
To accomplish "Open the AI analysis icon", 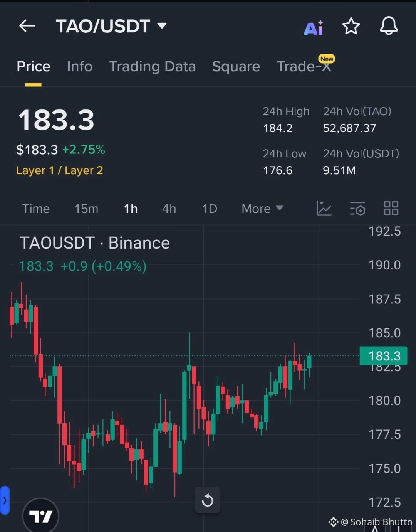I will pyautogui.click(x=314, y=27).
